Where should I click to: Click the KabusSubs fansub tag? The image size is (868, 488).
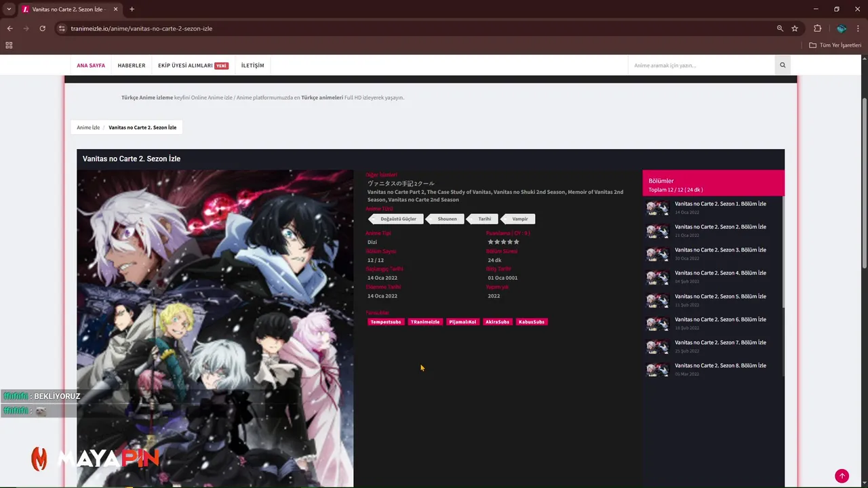pos(532,322)
